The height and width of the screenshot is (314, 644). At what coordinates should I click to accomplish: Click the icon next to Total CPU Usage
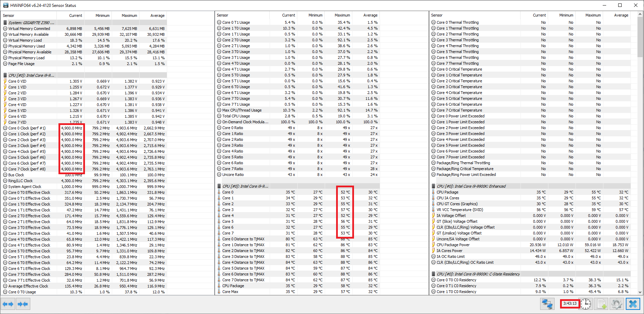tap(219, 116)
